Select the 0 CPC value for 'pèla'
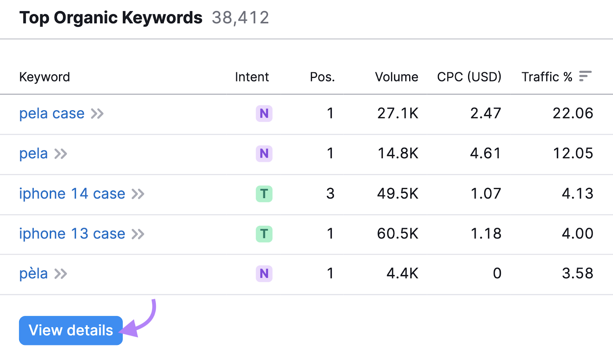This screenshot has width=613, height=364. click(497, 274)
